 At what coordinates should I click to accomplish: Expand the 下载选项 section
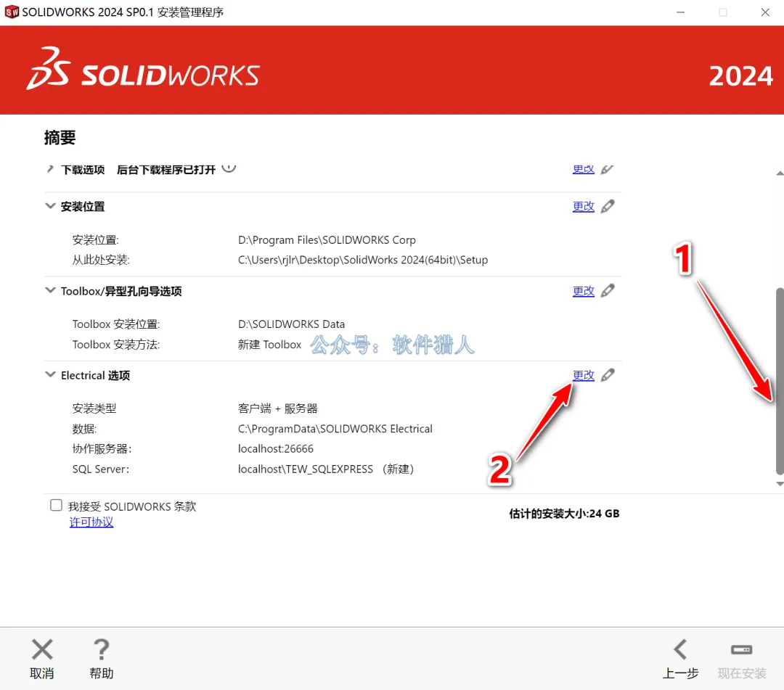coord(50,169)
